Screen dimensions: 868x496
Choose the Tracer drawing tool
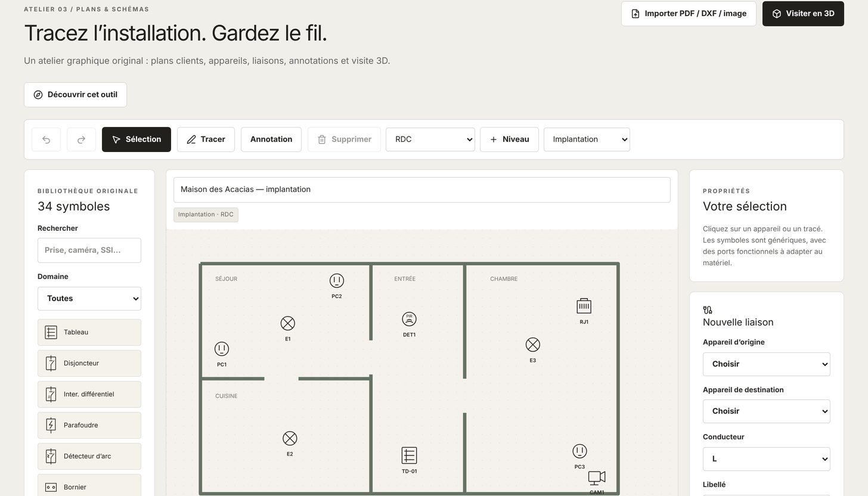[x=206, y=139]
